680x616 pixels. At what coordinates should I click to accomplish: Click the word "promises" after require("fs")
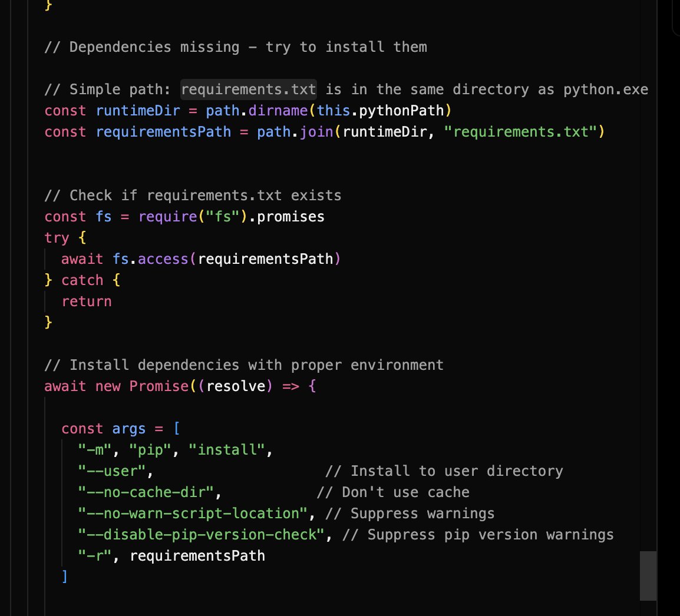(x=291, y=217)
